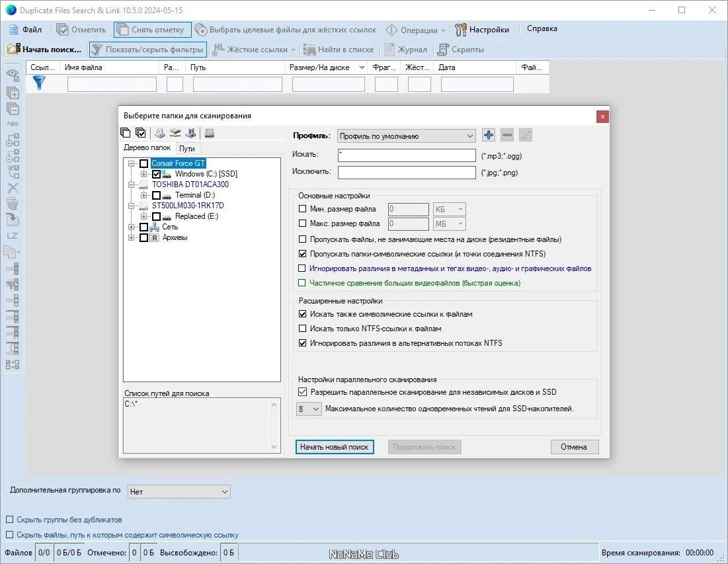Open the КБ size unit dropdown
The width and height of the screenshot is (728, 564).
[449, 210]
